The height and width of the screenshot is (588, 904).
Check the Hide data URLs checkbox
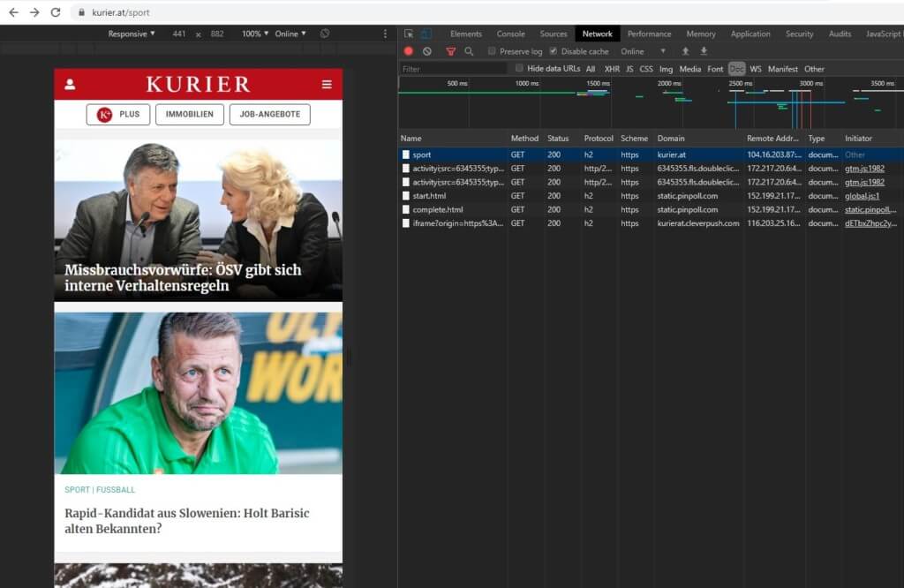coord(519,68)
